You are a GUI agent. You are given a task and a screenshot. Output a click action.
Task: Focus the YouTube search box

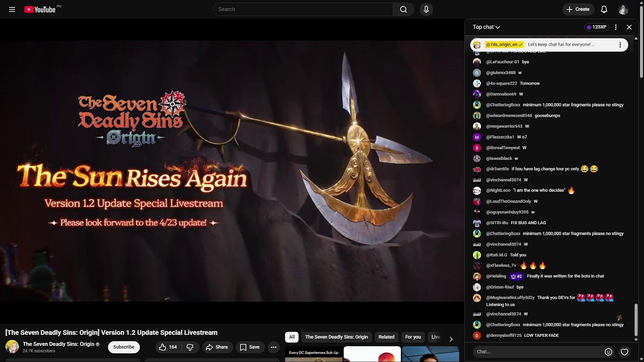tap(303, 10)
